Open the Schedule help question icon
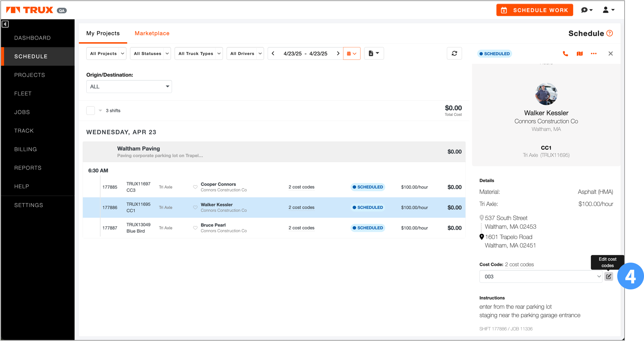The image size is (644, 341). (610, 33)
